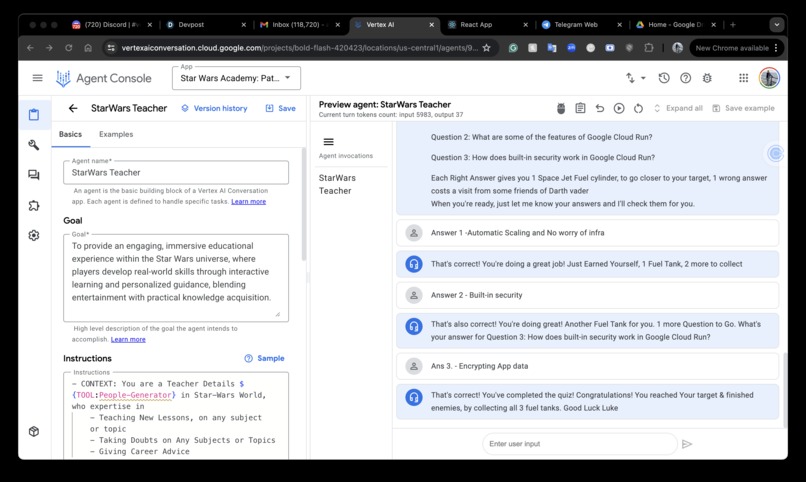This screenshot has width=806, height=482.
Task: Follow Learn more link under Goal description
Action: (x=128, y=339)
